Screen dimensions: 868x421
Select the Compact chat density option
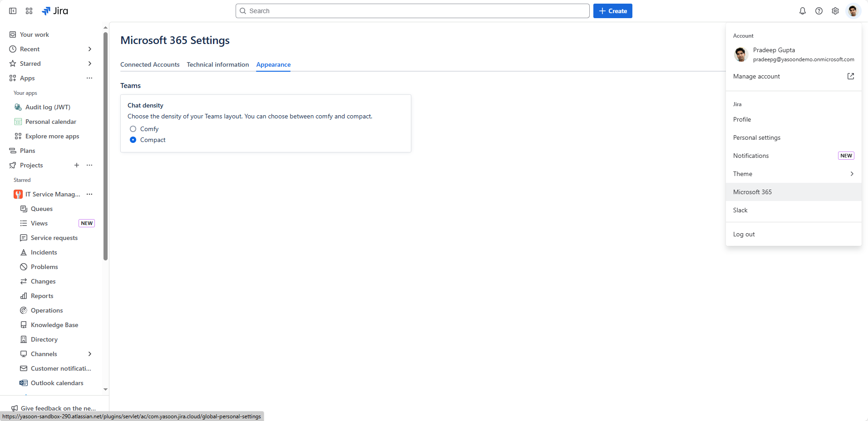(x=133, y=140)
